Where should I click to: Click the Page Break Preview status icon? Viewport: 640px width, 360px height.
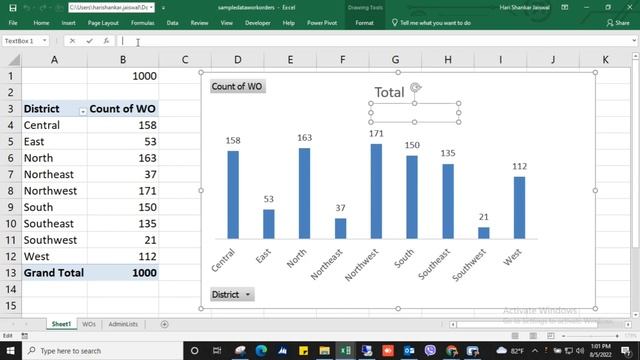coord(551,336)
